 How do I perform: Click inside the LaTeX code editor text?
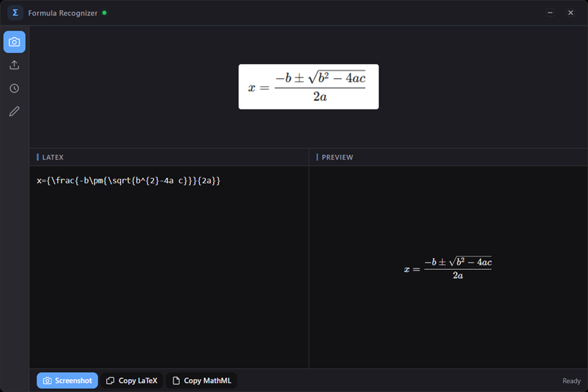[128, 181]
